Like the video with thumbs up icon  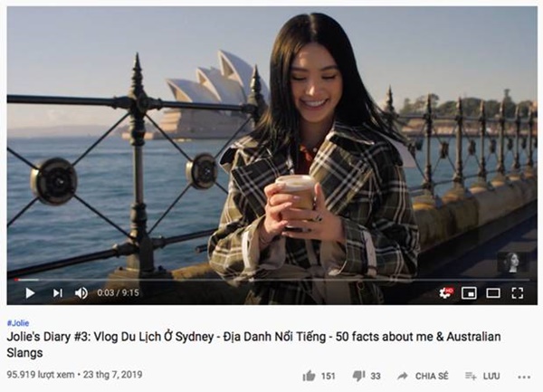pyautogui.click(x=309, y=376)
